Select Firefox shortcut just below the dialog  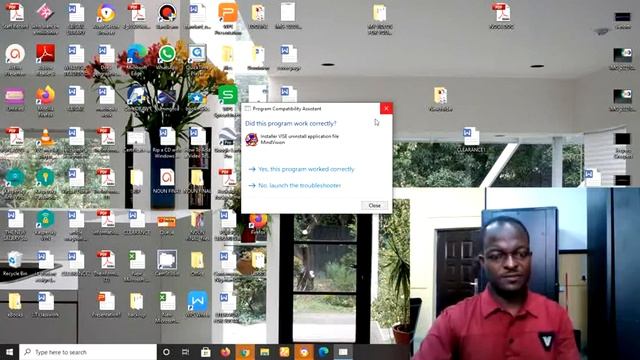[258, 223]
